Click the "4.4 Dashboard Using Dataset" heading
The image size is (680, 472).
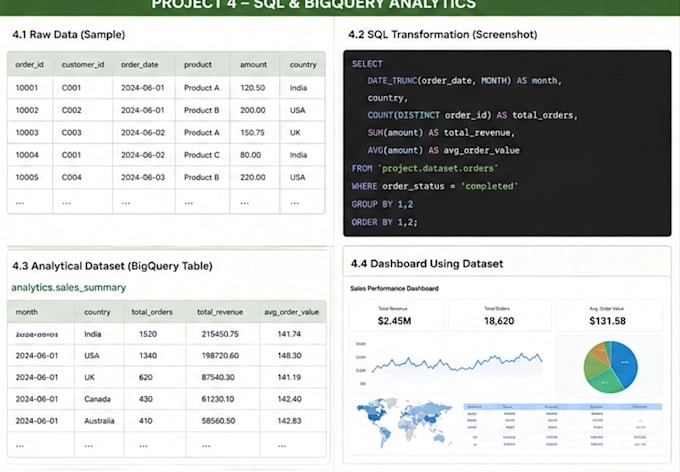click(x=427, y=264)
